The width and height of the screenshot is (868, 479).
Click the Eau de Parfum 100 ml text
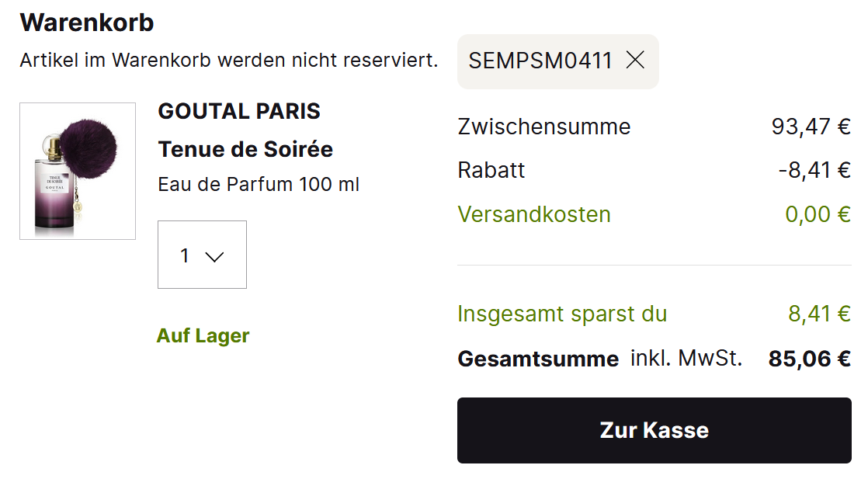tap(259, 184)
